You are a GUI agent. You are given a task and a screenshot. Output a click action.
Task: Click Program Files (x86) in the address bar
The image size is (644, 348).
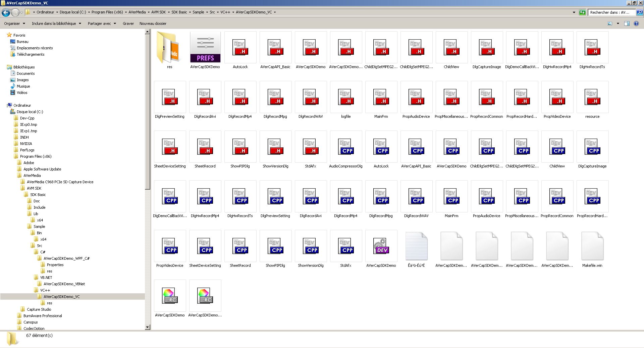pyautogui.click(x=107, y=12)
